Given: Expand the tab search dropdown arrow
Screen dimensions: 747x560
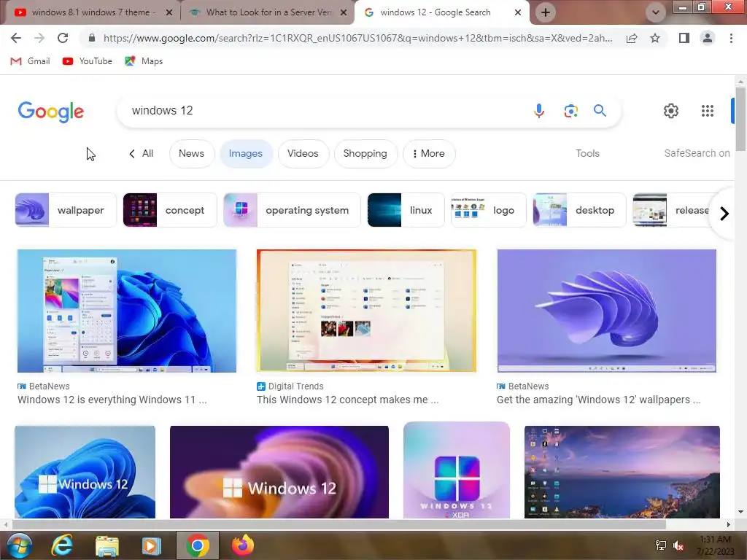Looking at the screenshot, I should (x=656, y=12).
